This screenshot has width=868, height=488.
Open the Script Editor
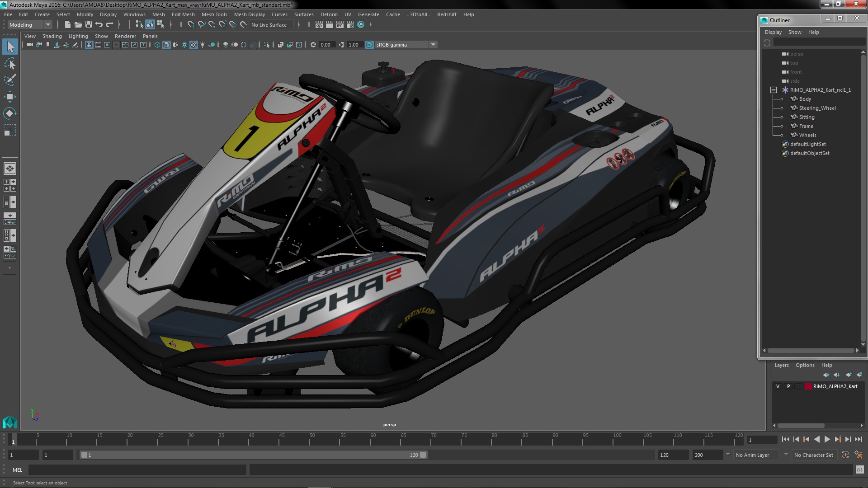tap(859, 470)
